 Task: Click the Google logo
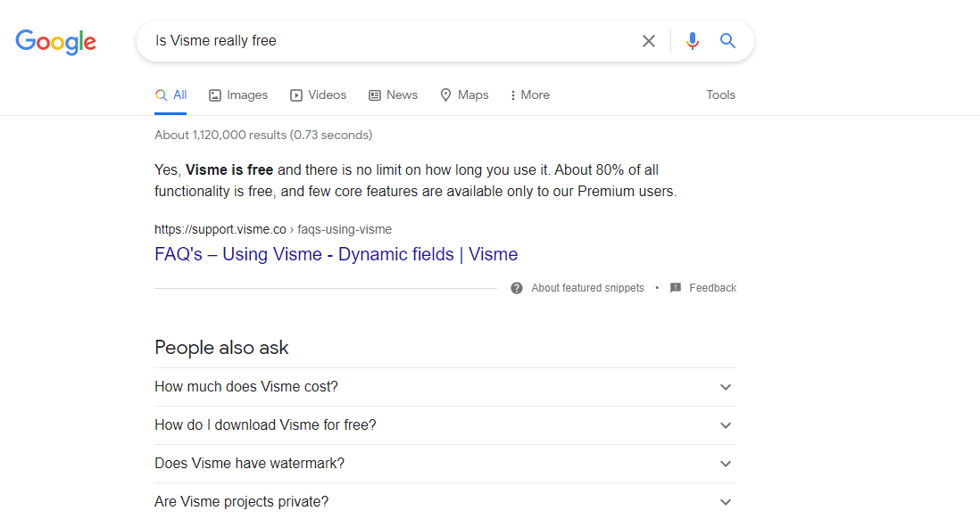coord(55,42)
